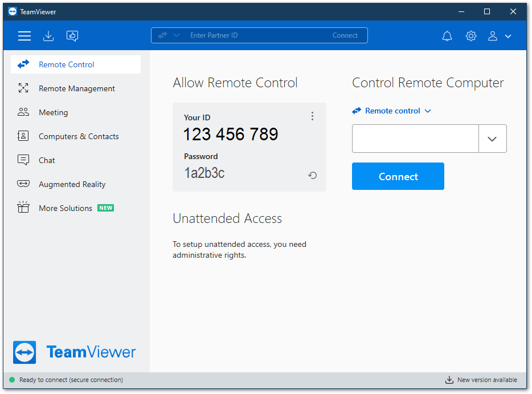Click the partner ID combo box field
This screenshot has height=394, width=532.
pyautogui.click(x=415, y=139)
